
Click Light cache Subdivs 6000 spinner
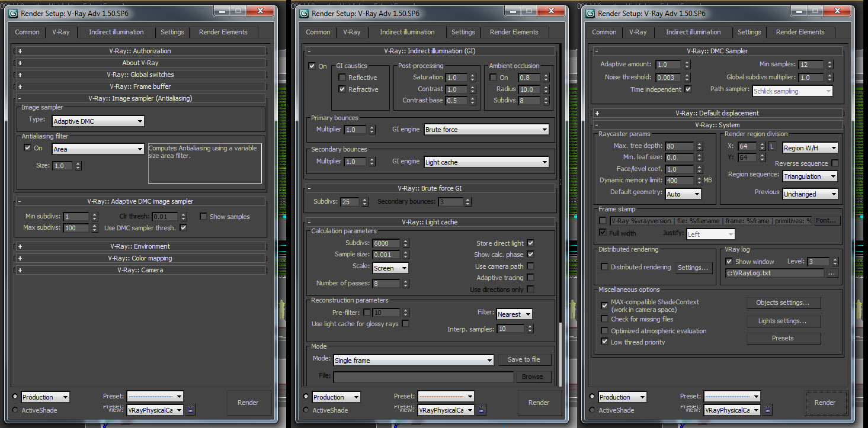pos(405,243)
